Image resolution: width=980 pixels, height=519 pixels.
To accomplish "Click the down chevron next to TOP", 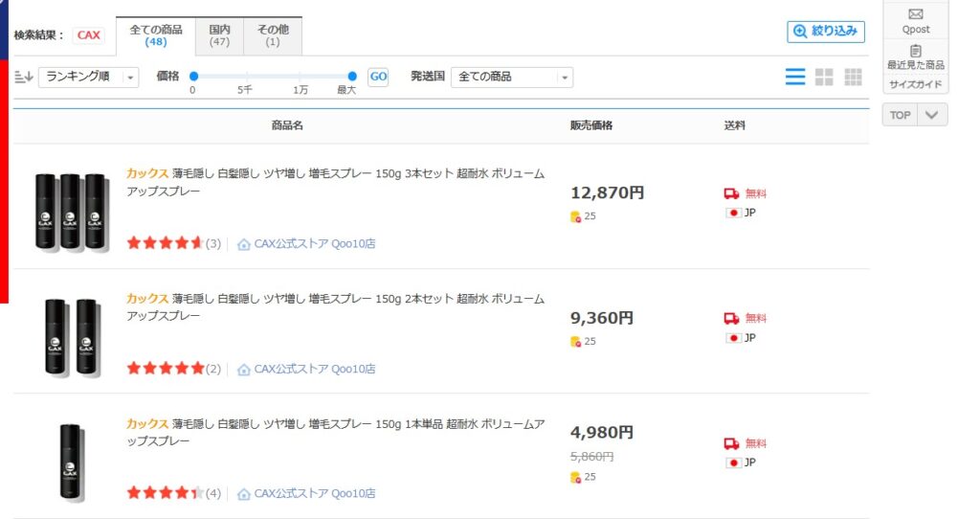I will click(932, 115).
